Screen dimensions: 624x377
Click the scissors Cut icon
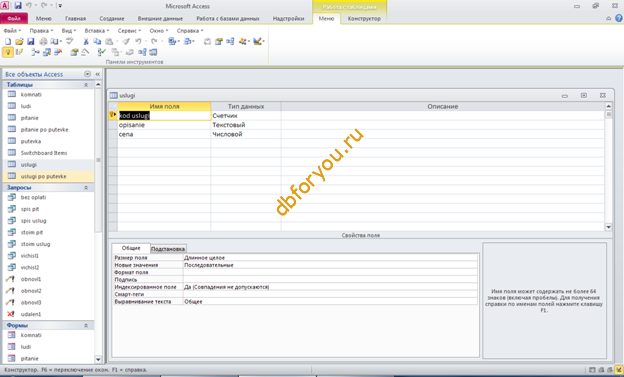coord(86,41)
